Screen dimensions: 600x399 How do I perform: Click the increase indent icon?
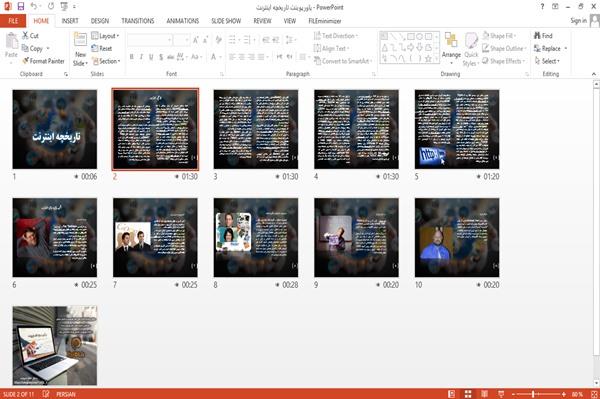[x=276, y=40]
